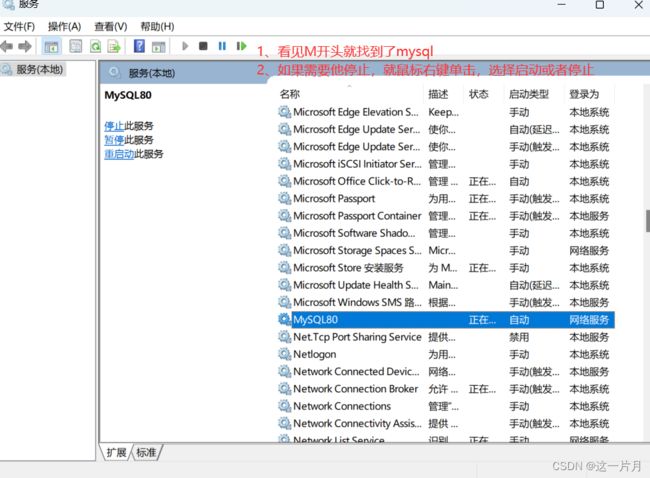The height and width of the screenshot is (478, 650).
Task: Select Microsoft iSCSI Initiator Ser... row
Action: point(446,164)
